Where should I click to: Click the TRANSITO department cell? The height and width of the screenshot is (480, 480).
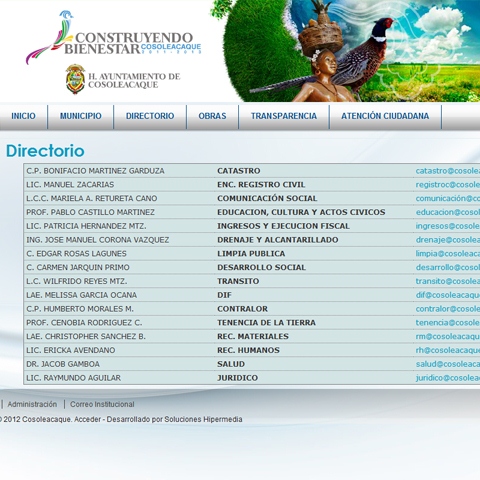238,281
